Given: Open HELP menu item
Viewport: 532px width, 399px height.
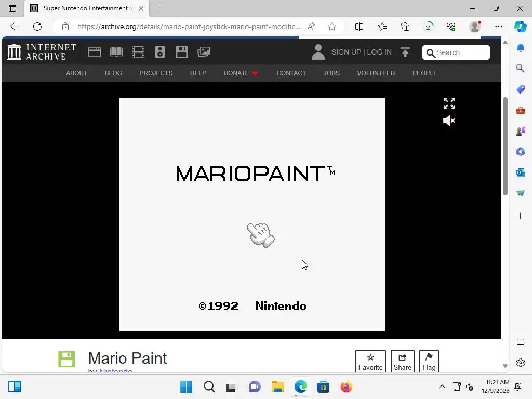Looking at the screenshot, I should [x=198, y=73].
